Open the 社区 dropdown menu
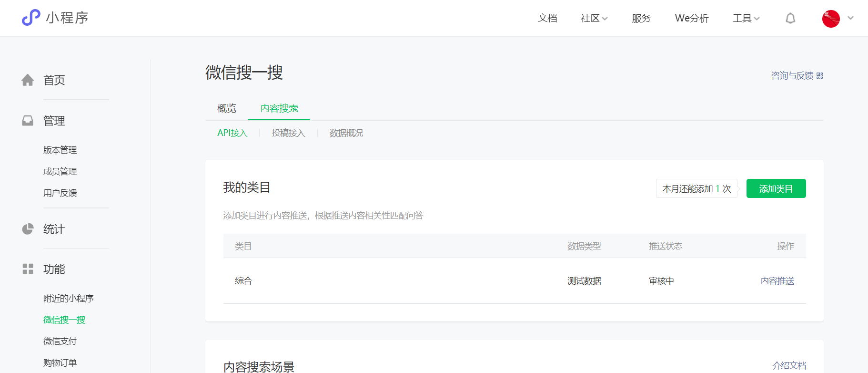The height and width of the screenshot is (373, 868). 594,18
